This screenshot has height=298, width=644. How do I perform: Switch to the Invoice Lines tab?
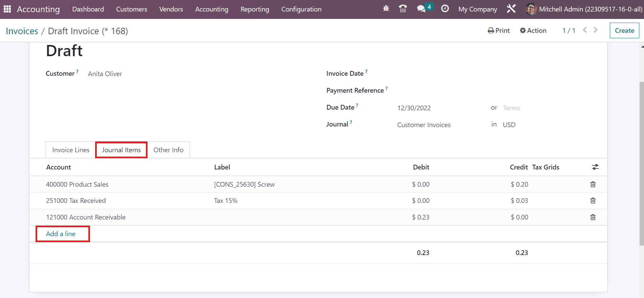point(71,150)
